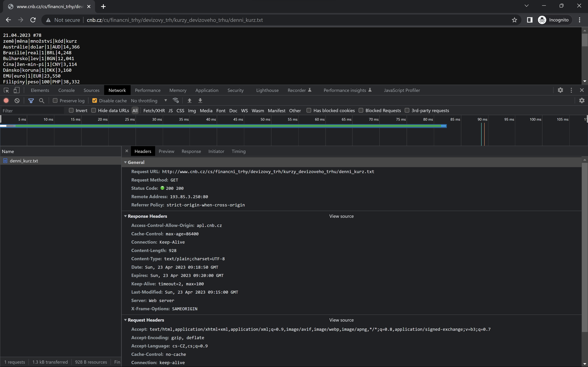This screenshot has height=367, width=588.
Task: Clear network log with the clear icon
Action: pos(17,100)
